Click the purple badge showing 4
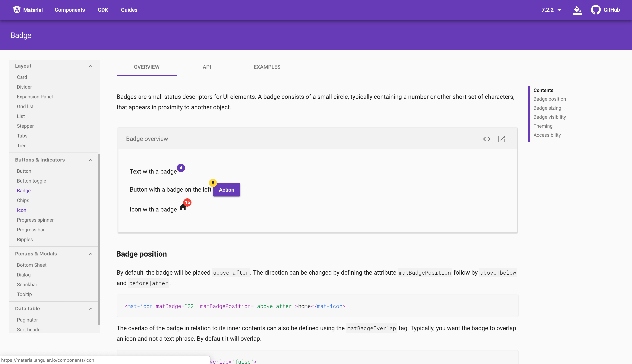632x364 pixels. [181, 168]
